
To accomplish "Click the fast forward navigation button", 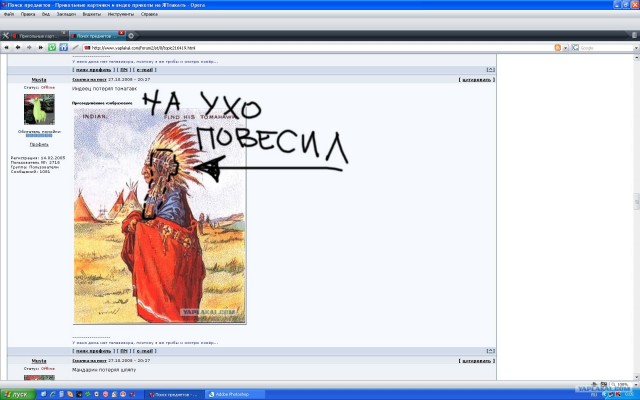I will pos(41,48).
